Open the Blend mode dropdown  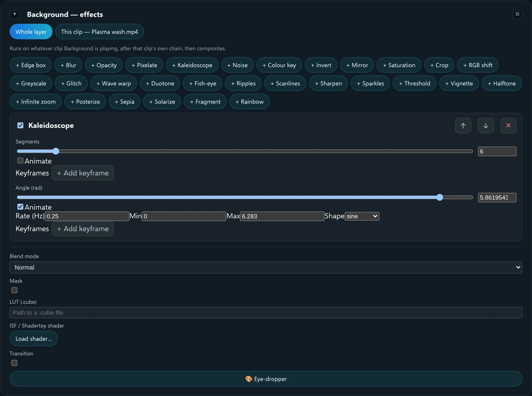266,267
